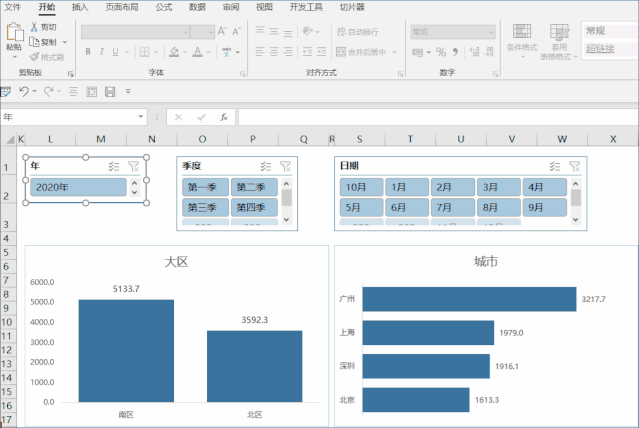The width and height of the screenshot is (639, 428).
Task: Open alignment settings dialog launcher
Action: (400, 74)
